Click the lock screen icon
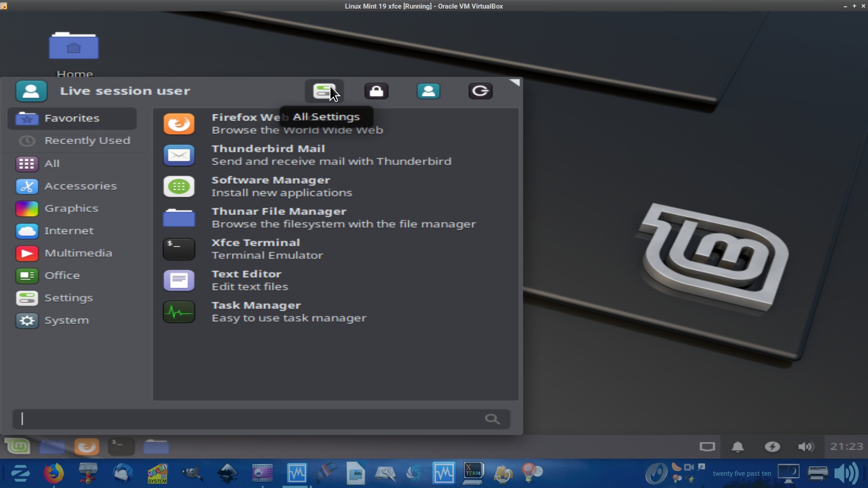The width and height of the screenshot is (868, 488). [x=376, y=91]
